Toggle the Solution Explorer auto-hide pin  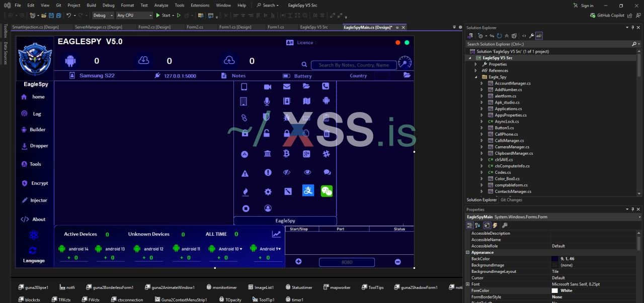(x=633, y=28)
